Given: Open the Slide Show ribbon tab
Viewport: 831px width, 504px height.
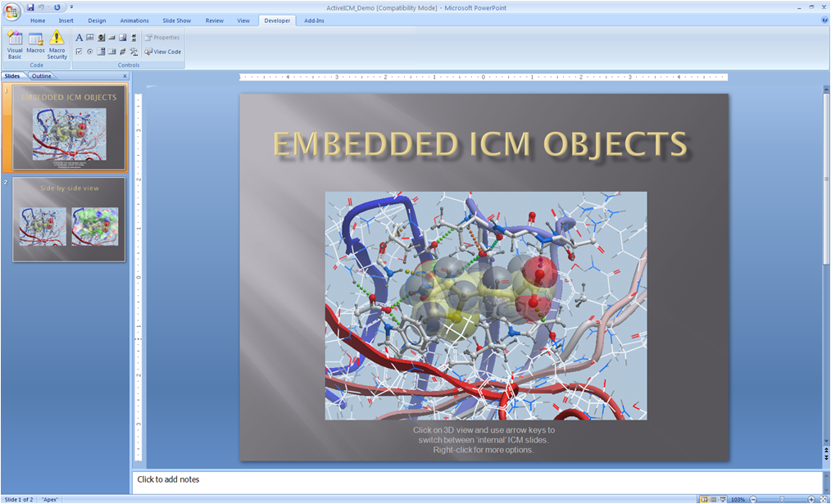Looking at the screenshot, I should click(176, 20).
